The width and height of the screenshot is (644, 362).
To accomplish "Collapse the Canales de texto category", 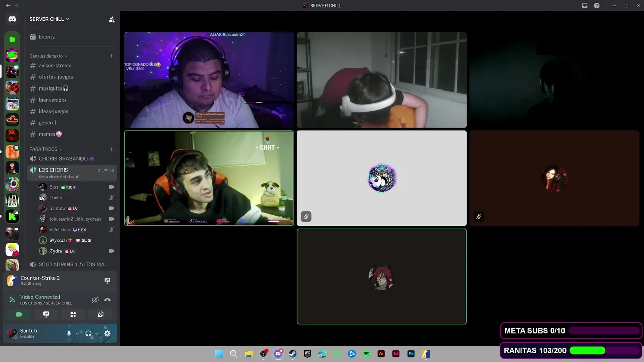I will tap(48, 56).
